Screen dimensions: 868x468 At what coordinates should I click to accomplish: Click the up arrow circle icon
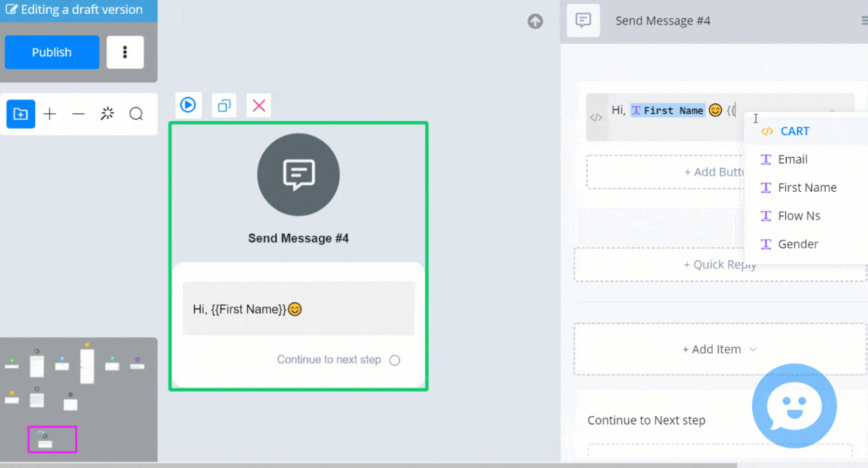pyautogui.click(x=535, y=21)
